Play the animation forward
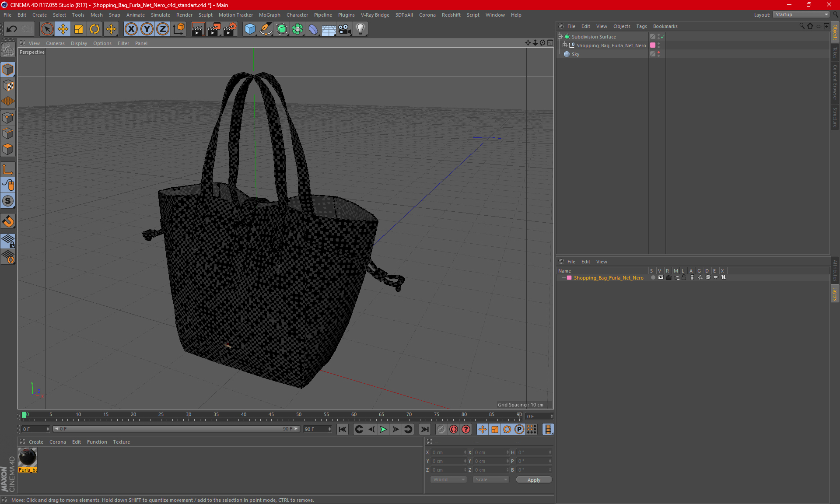840x504 pixels. (383, 429)
